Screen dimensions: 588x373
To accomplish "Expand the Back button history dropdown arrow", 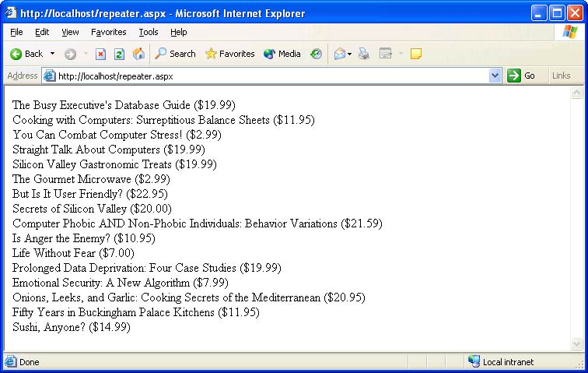I will tap(52, 54).
